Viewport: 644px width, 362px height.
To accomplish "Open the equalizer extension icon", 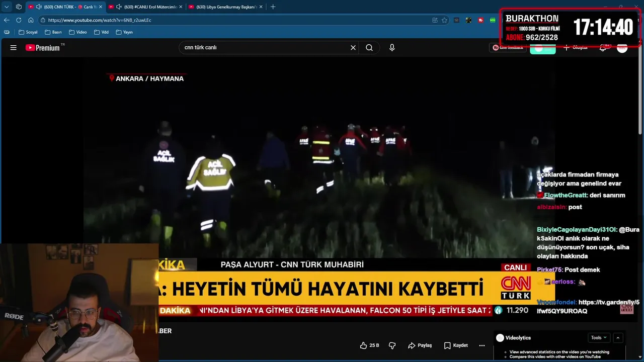I will [456, 20].
